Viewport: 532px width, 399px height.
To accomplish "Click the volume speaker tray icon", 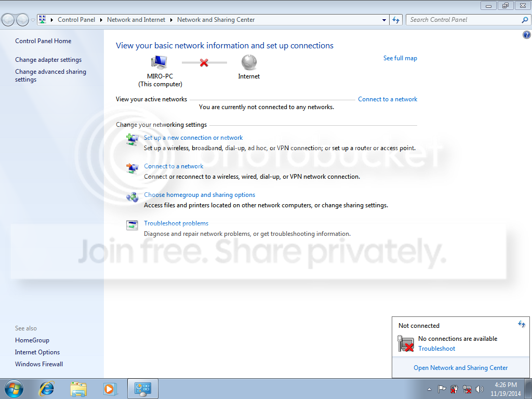I will click(480, 389).
